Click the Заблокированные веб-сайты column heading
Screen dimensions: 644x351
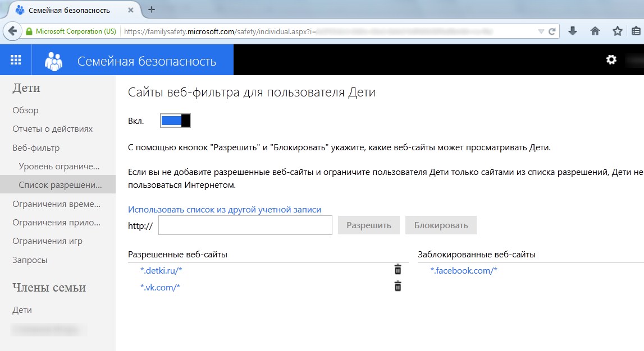tap(477, 254)
